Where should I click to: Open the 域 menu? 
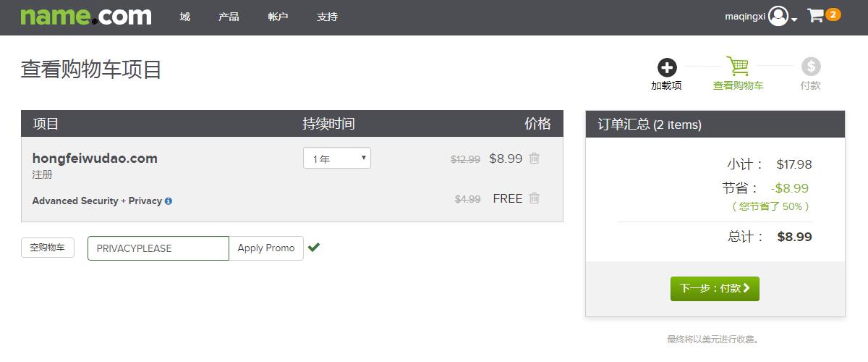pos(185,17)
